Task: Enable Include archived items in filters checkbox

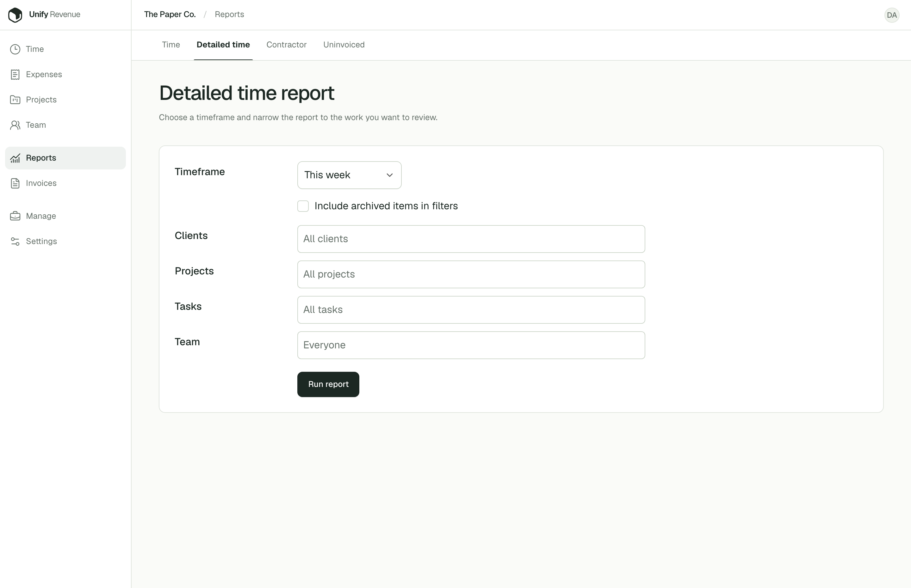Action: 303,206
